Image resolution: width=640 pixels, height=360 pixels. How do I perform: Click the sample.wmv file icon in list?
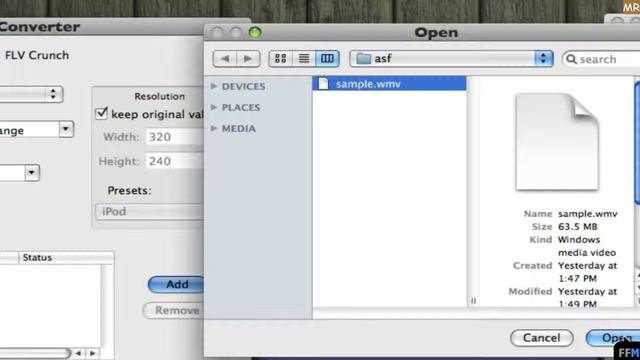[x=323, y=84]
